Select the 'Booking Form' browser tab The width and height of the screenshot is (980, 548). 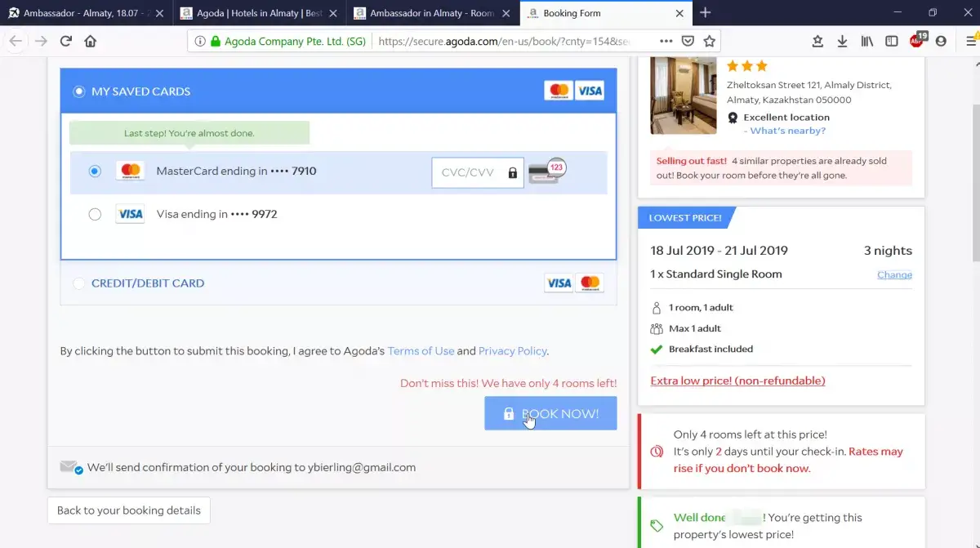(605, 13)
